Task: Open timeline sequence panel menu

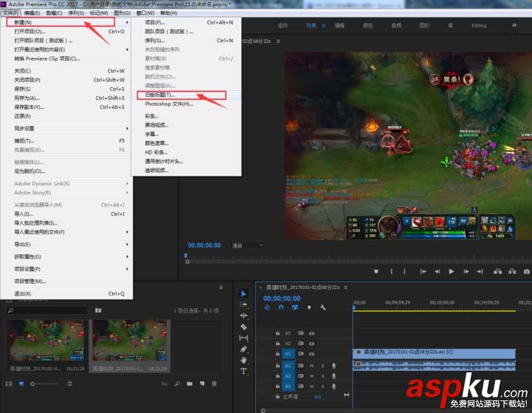Action: click(345, 287)
